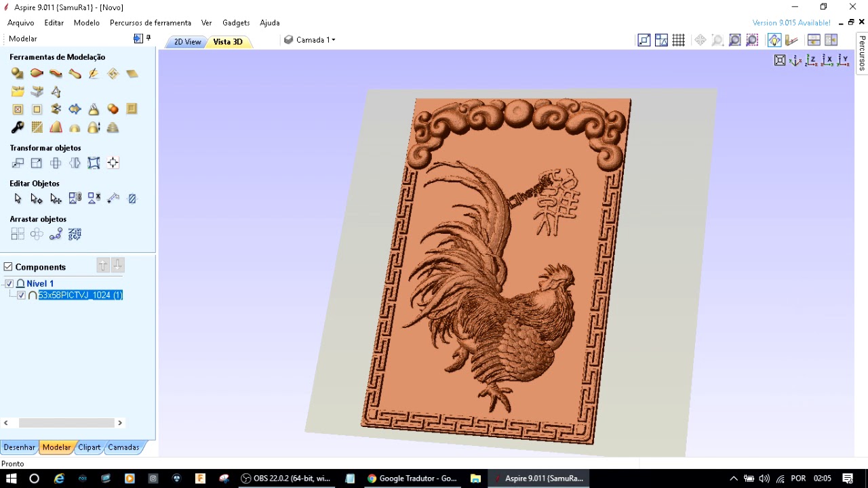Open OBS 22.0.2 from the taskbar
Screen dimensions: 868x488
tap(286, 479)
